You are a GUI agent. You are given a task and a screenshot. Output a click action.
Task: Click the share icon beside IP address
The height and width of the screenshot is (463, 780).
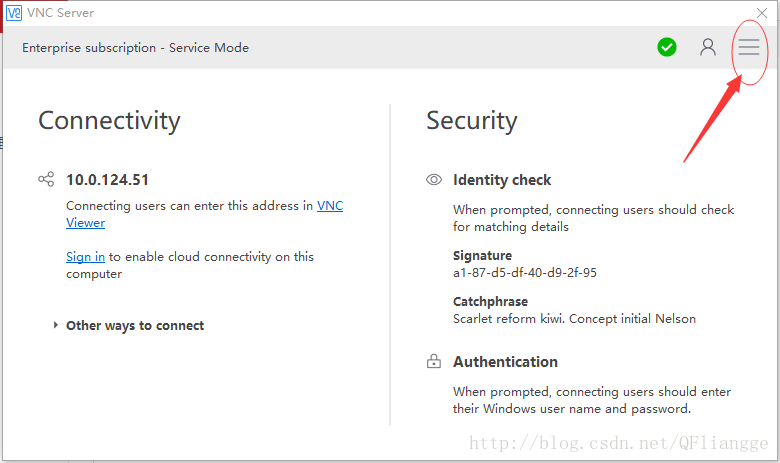point(46,179)
